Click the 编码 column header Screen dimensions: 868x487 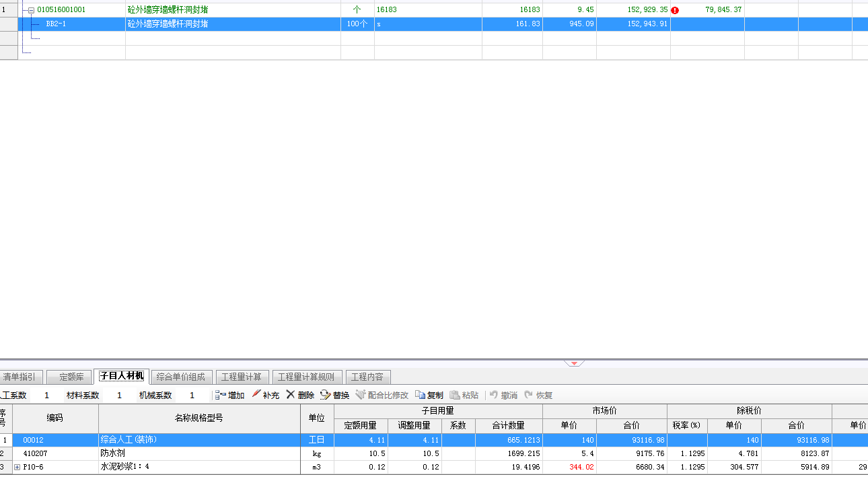click(x=55, y=418)
